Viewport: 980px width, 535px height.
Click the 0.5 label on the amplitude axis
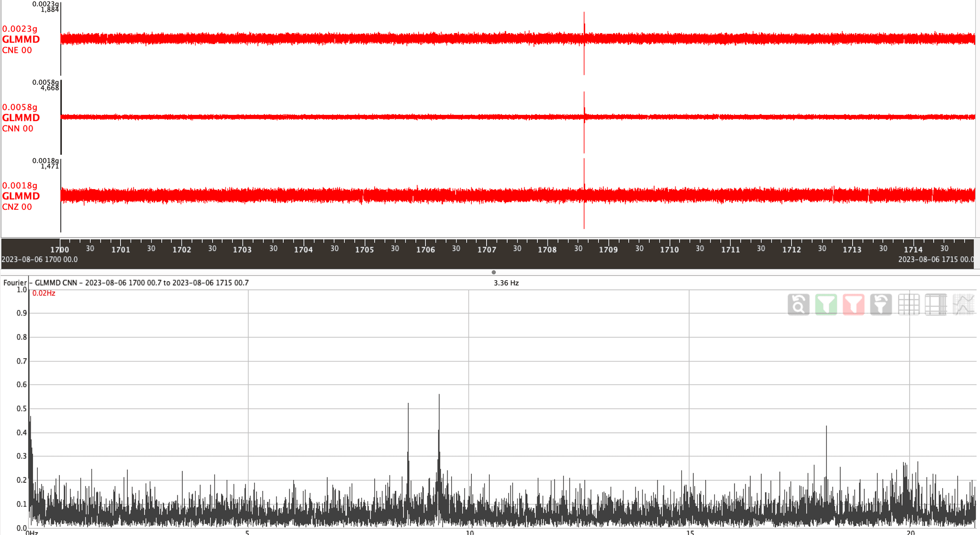pyautogui.click(x=22, y=409)
